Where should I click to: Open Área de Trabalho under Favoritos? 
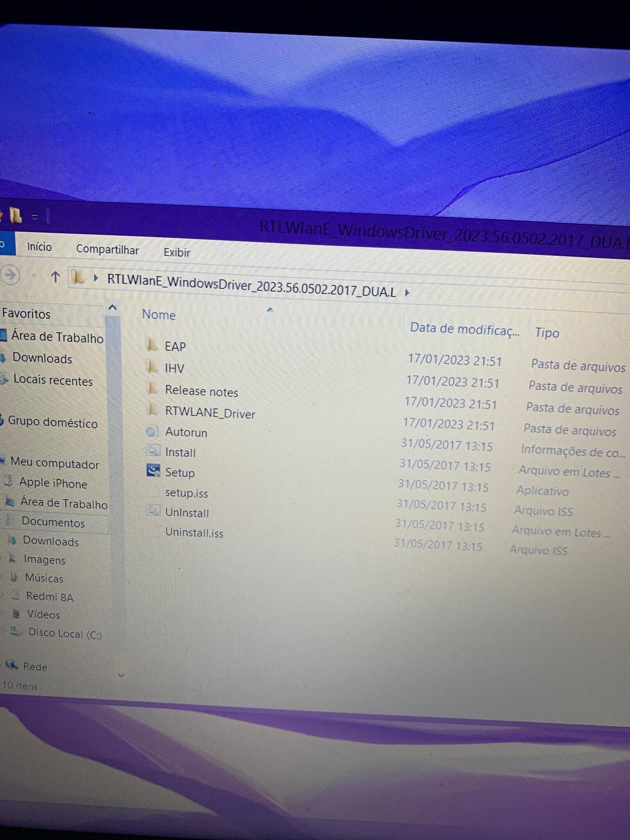click(57, 337)
